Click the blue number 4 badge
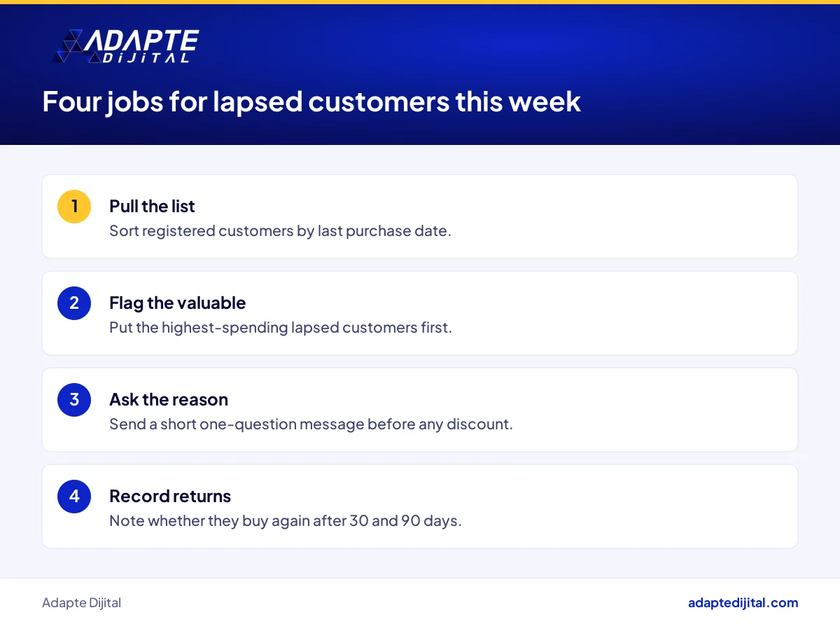 (74, 497)
